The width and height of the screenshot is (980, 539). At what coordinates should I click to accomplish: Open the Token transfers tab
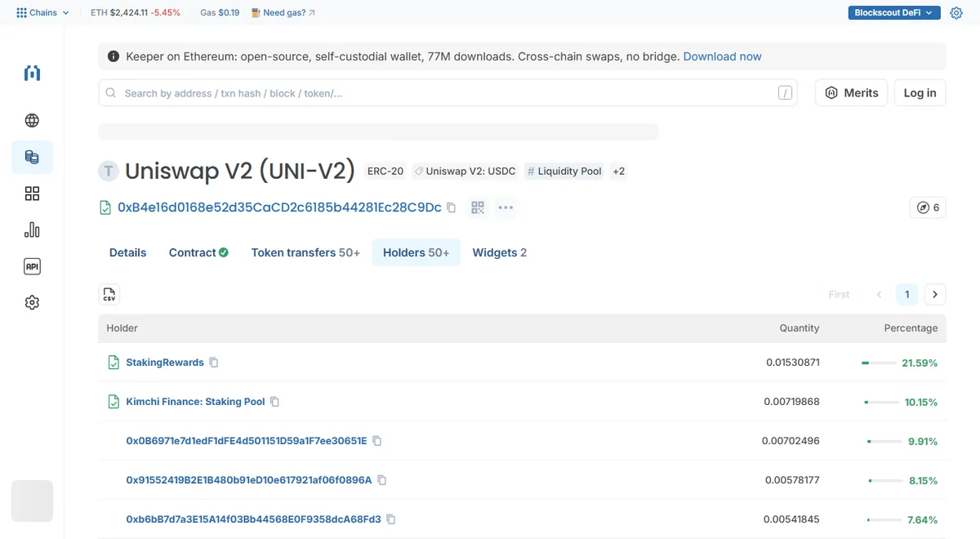(305, 253)
